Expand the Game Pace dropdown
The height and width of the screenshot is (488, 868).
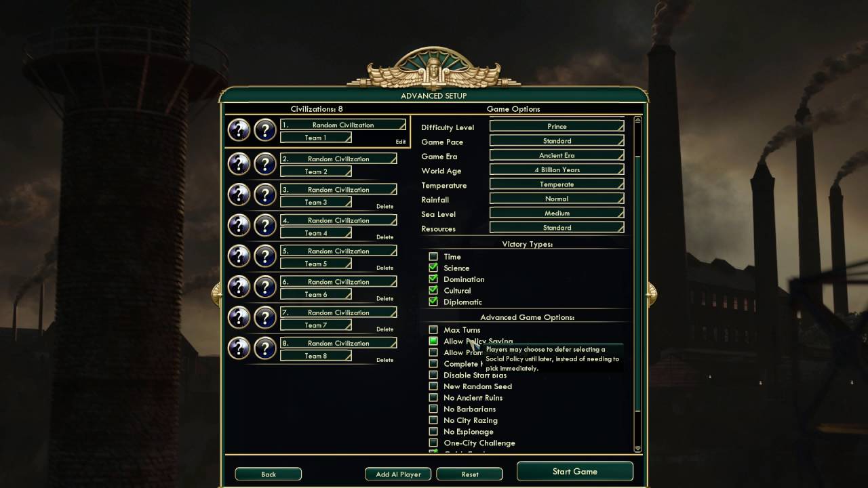pyautogui.click(x=557, y=141)
